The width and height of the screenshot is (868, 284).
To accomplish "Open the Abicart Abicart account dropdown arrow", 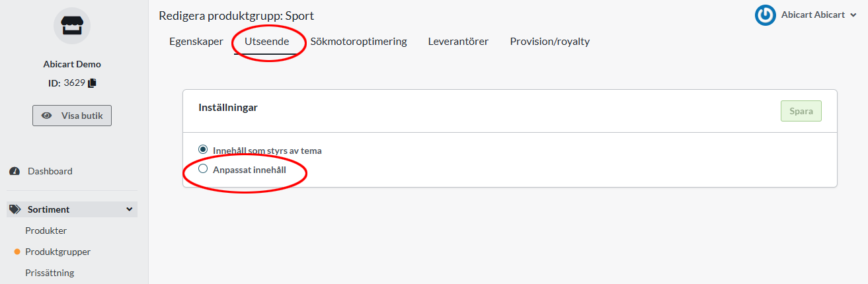I will 853,15.
